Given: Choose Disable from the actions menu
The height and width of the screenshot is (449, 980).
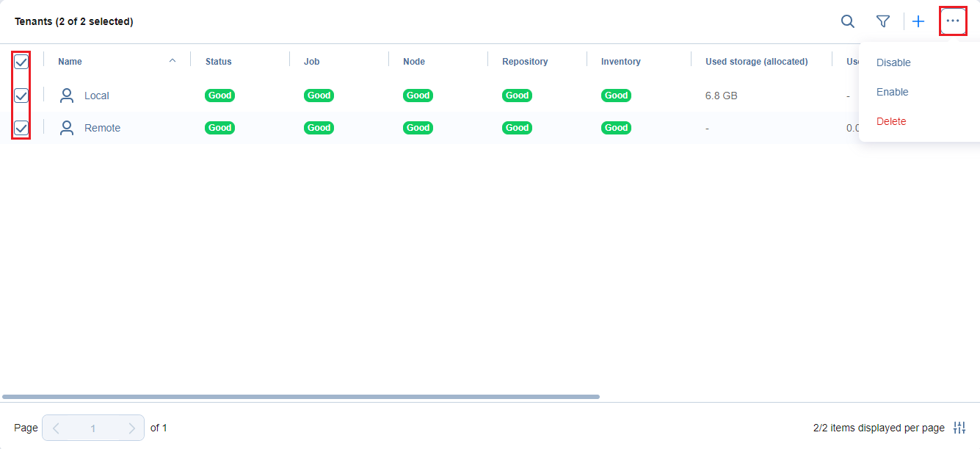Looking at the screenshot, I should (x=893, y=62).
